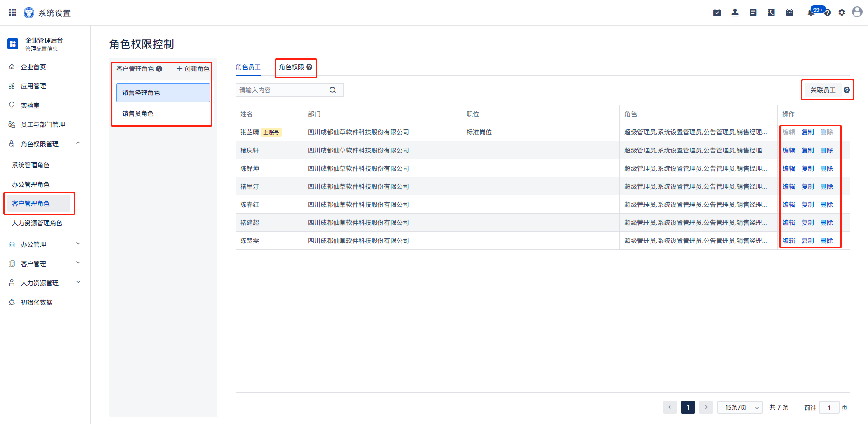Click the people icon beside 员工与部门管理

coord(12,124)
